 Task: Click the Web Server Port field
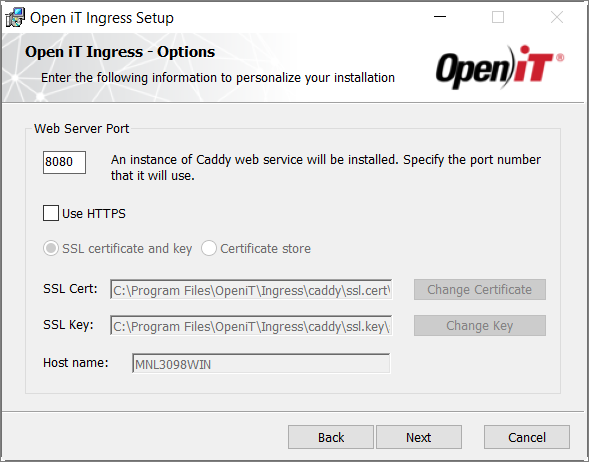(x=64, y=162)
